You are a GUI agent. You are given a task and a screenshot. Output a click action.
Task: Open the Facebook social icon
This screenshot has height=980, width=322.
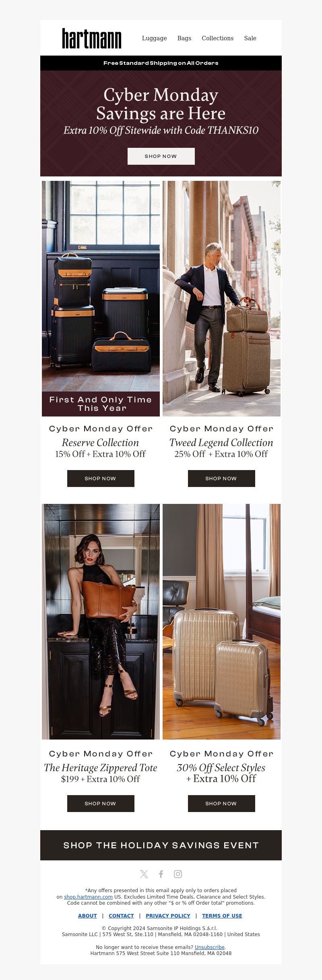click(x=161, y=874)
